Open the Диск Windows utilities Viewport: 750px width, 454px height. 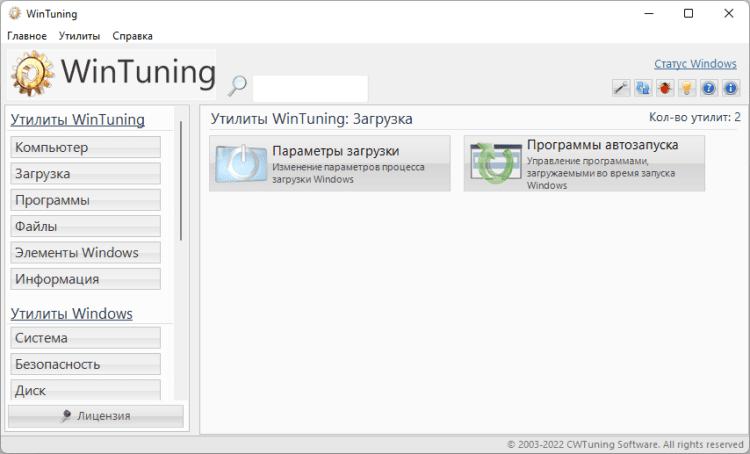(x=86, y=390)
